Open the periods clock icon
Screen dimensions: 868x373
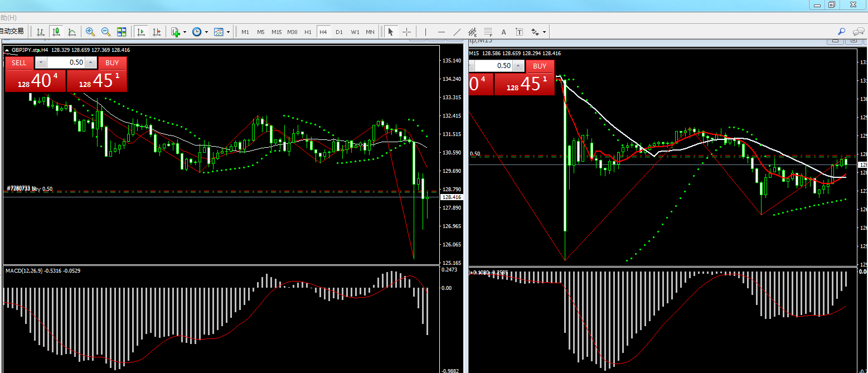[x=197, y=32]
